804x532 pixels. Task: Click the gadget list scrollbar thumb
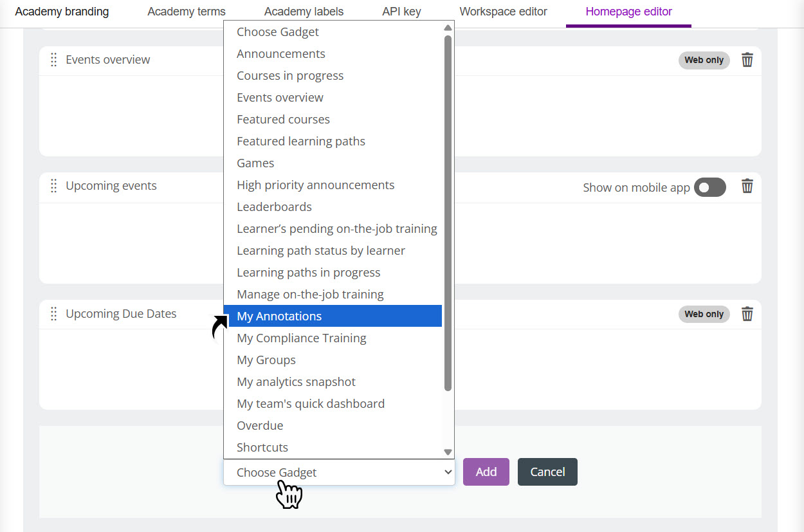click(x=448, y=212)
